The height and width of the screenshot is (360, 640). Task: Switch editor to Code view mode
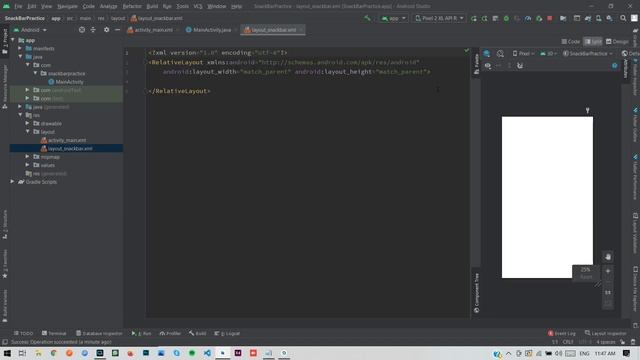pyautogui.click(x=571, y=42)
